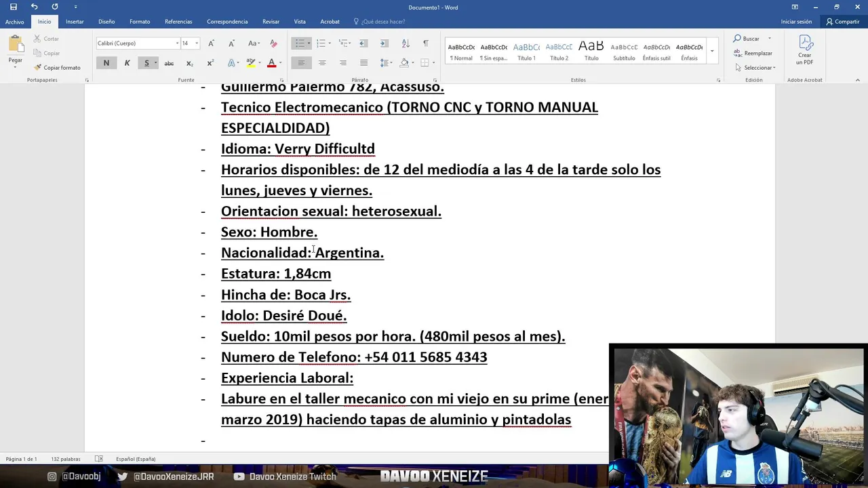Click the Pegar (paste) clipboard icon

pos(15,45)
